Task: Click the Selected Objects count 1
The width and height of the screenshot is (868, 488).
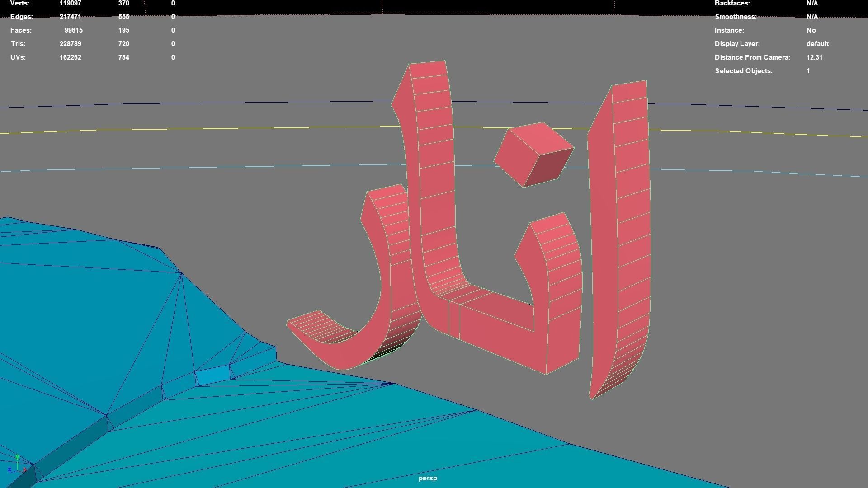Action: (x=808, y=71)
